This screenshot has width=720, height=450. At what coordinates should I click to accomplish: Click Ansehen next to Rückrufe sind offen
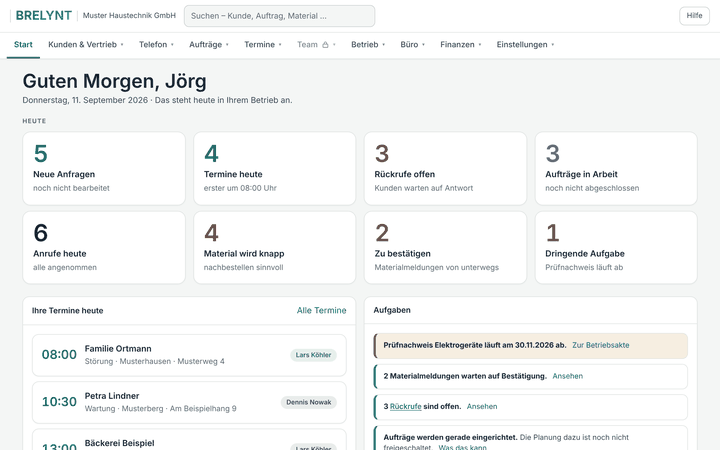click(482, 406)
